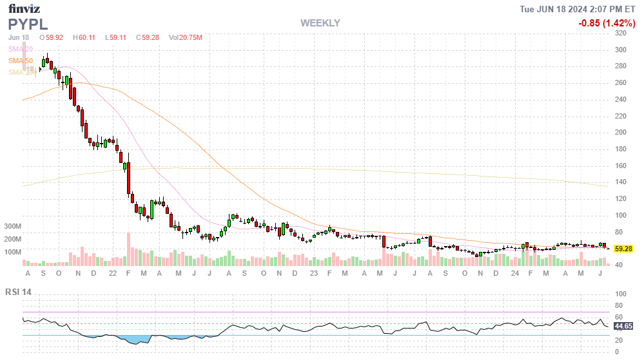Click the 300M volume axis label

13,227
